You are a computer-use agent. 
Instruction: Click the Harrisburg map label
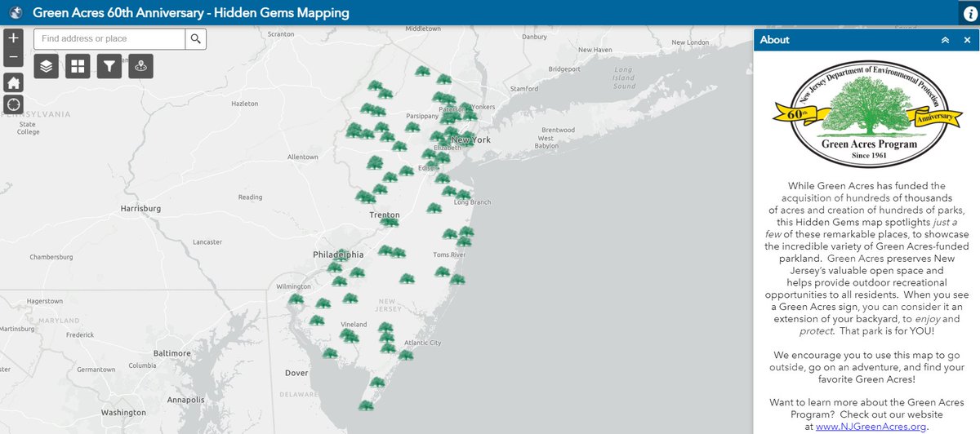pyautogui.click(x=140, y=209)
